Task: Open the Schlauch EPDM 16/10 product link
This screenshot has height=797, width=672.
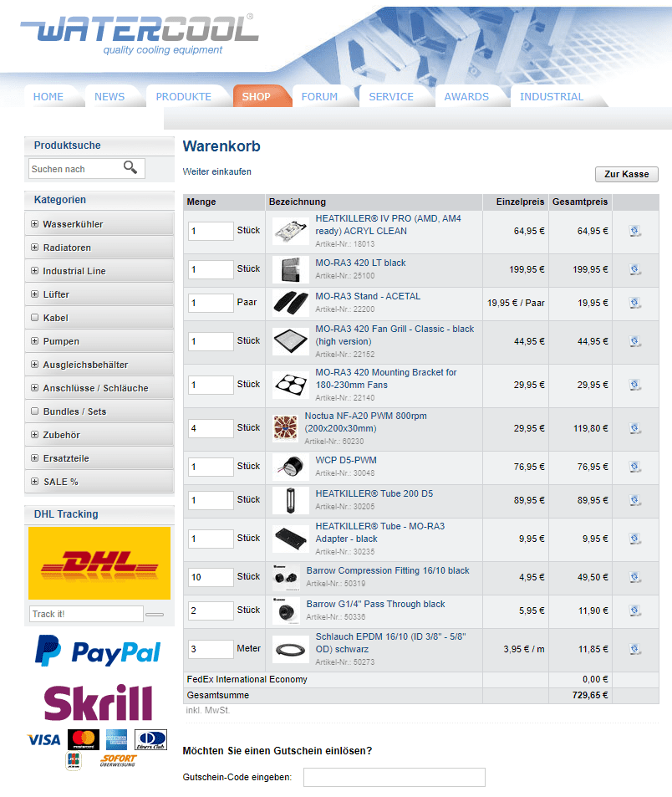Action: (390, 643)
